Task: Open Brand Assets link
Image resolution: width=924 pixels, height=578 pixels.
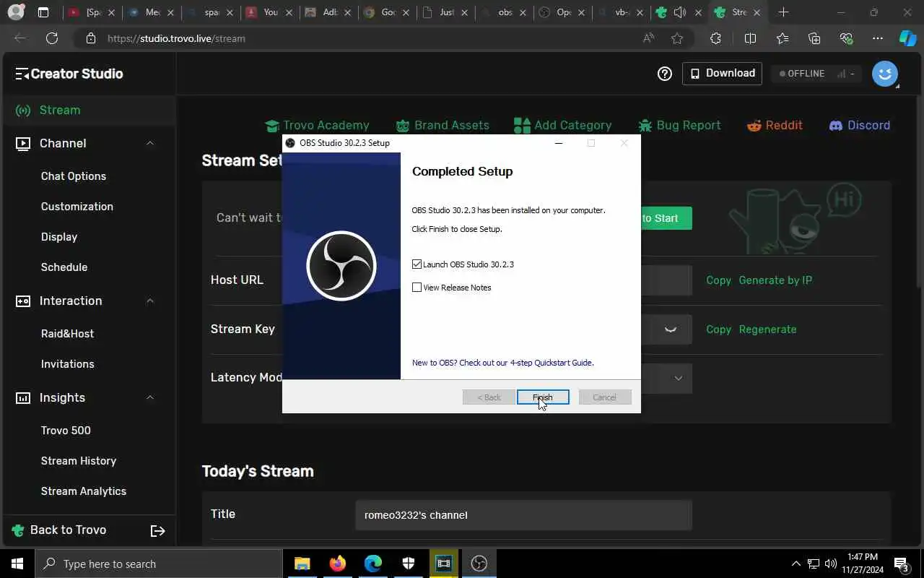Action: [443, 126]
